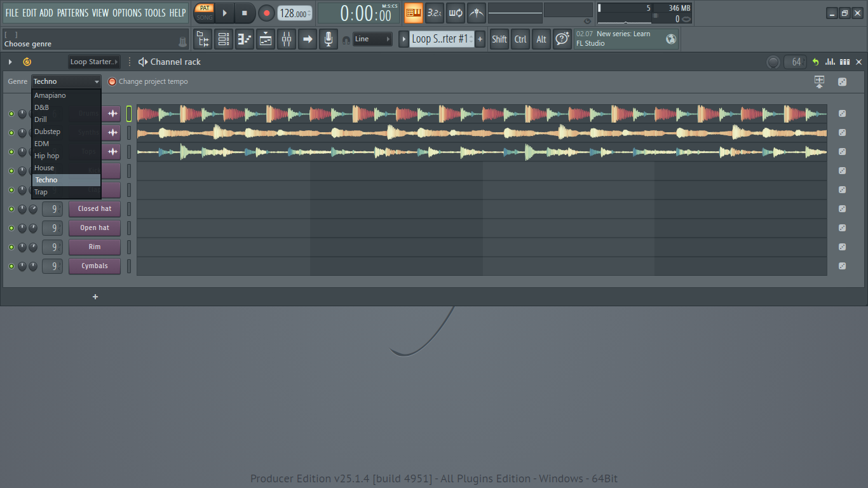Click the plus button beside pattern name
This screenshot has width=868, height=488.
(x=480, y=39)
